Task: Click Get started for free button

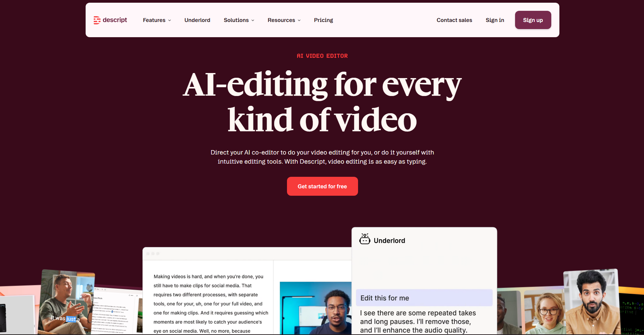Action: coord(322,186)
